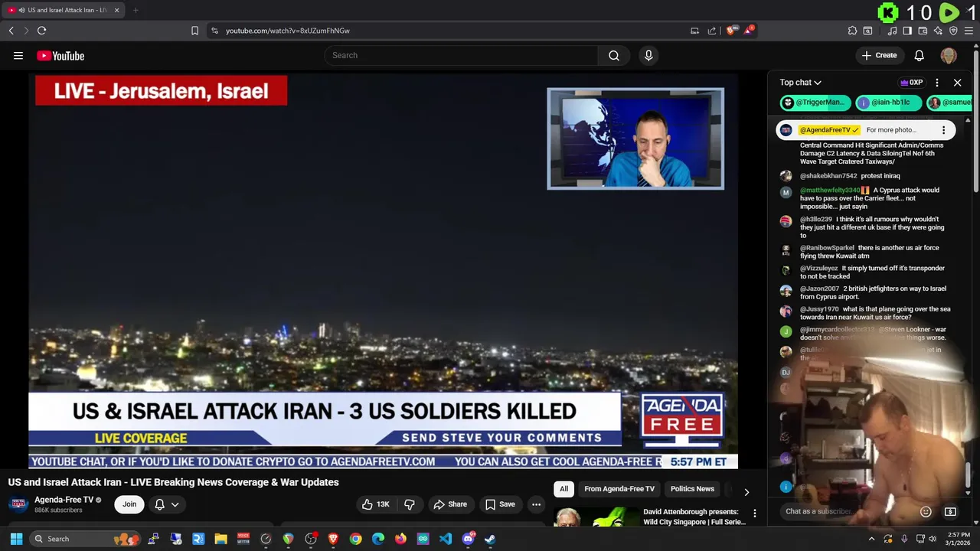Start voice search with the microphone icon

[648, 55]
